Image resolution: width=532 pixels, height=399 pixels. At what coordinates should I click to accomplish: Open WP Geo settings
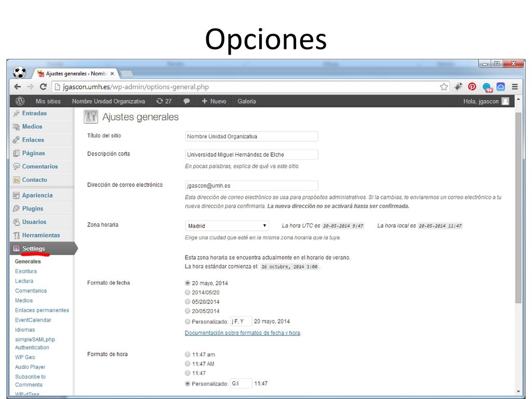pos(25,357)
